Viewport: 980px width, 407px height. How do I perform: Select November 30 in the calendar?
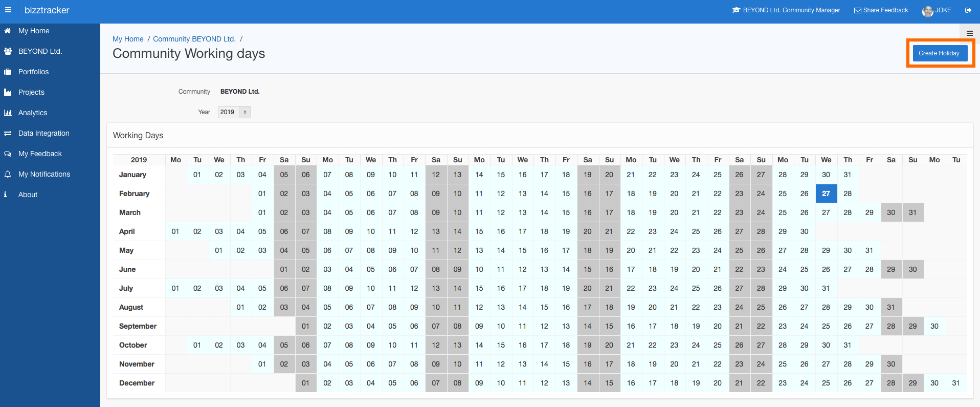[x=891, y=364]
